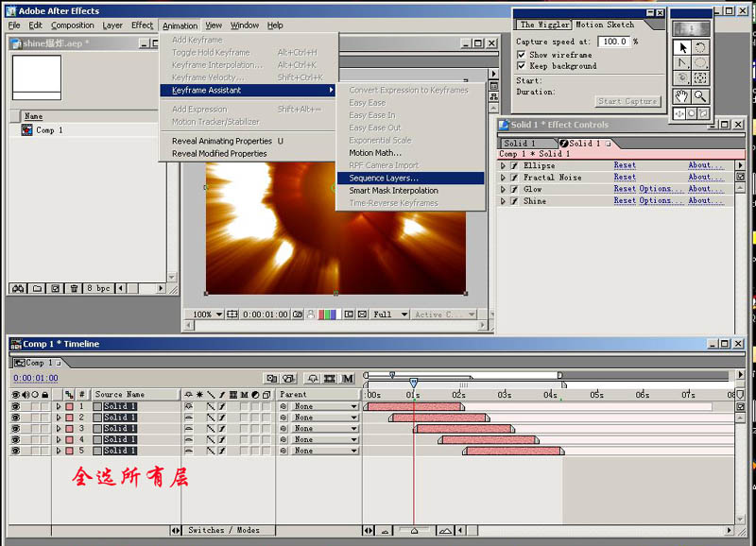Expand layer 2 properties triangle
The width and height of the screenshot is (756, 546).
pyautogui.click(x=59, y=418)
